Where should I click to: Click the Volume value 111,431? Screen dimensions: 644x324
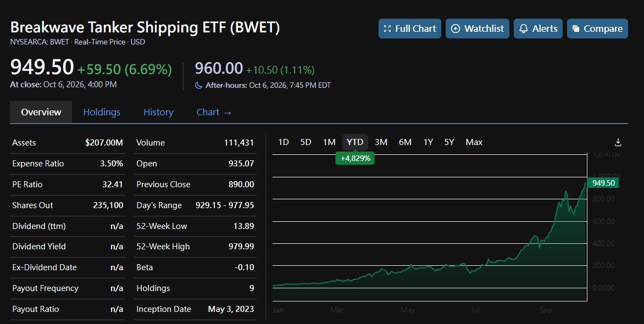tap(238, 142)
